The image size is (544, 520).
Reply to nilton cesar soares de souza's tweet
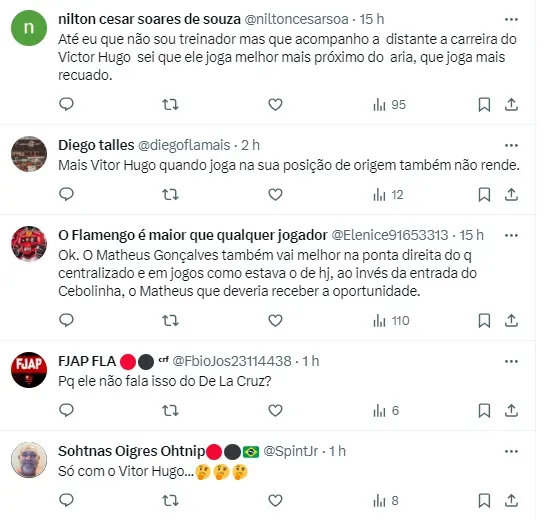(x=66, y=104)
